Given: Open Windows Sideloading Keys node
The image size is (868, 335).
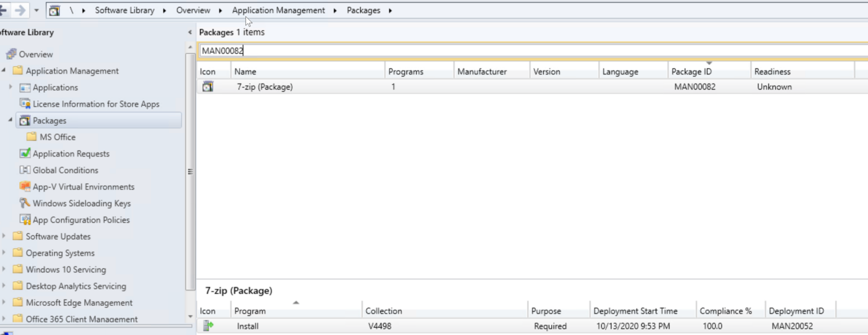Looking at the screenshot, I should [x=81, y=203].
